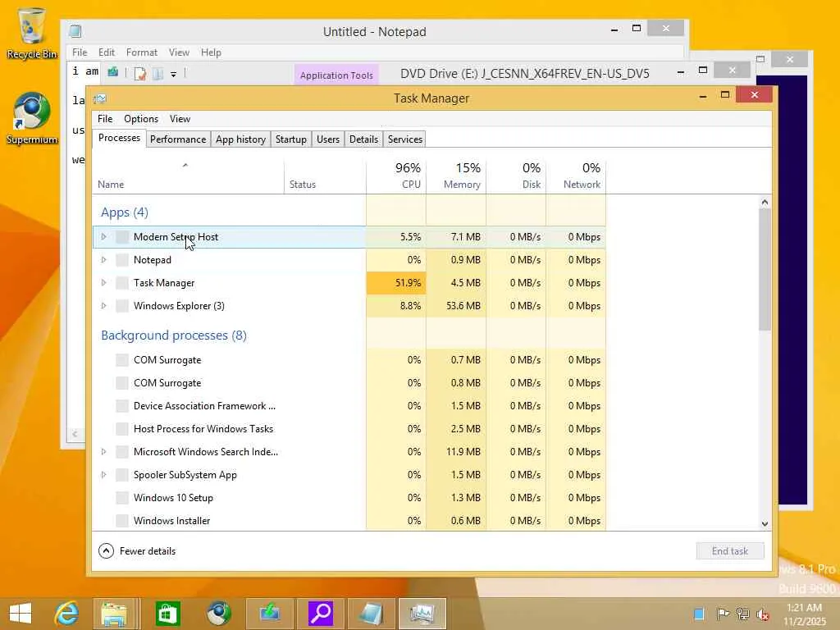Open Notepad Help menu
Screen dimensions: 840x630
pyautogui.click(x=211, y=52)
